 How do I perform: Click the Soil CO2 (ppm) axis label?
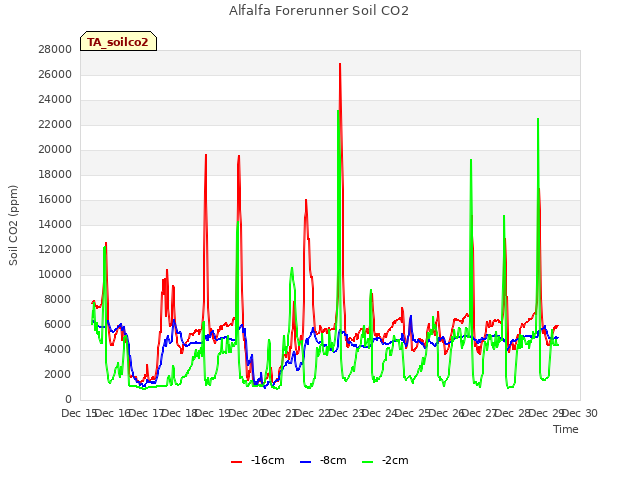(x=13, y=225)
